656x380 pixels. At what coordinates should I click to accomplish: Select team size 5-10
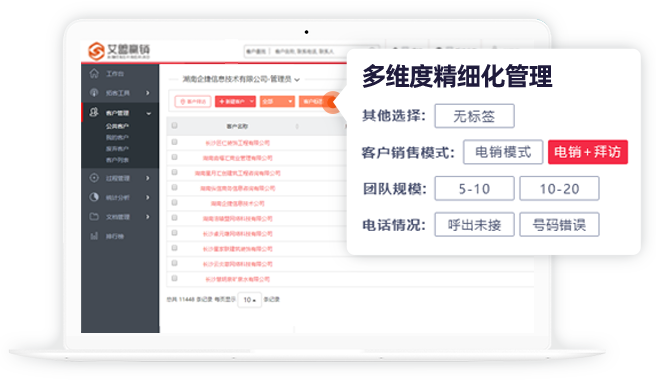[474, 188]
